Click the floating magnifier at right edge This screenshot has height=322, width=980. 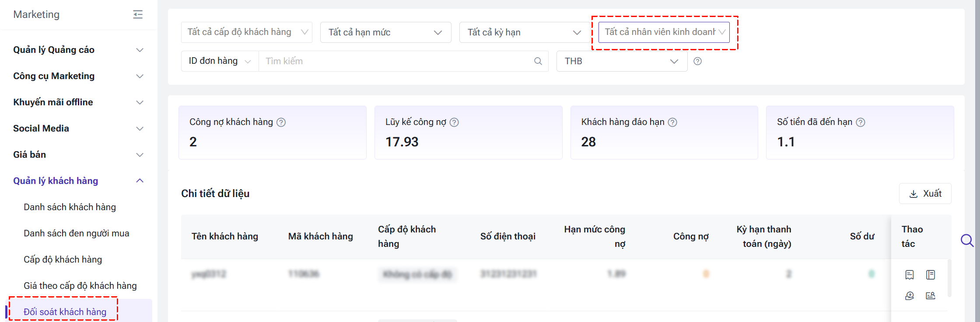coord(967,240)
